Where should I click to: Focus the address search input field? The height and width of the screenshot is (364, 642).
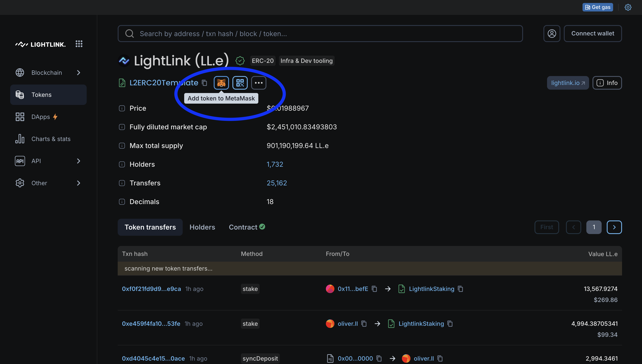click(x=320, y=34)
